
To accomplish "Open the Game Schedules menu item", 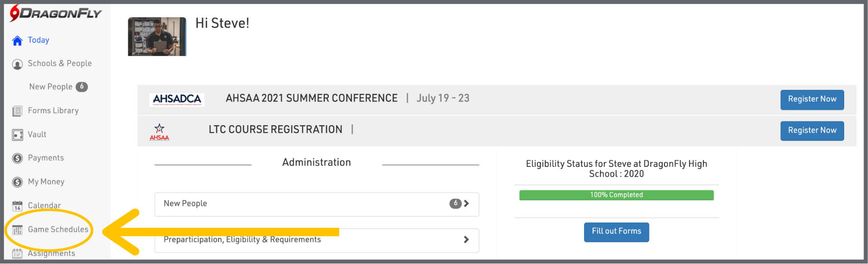I will pos(58,230).
